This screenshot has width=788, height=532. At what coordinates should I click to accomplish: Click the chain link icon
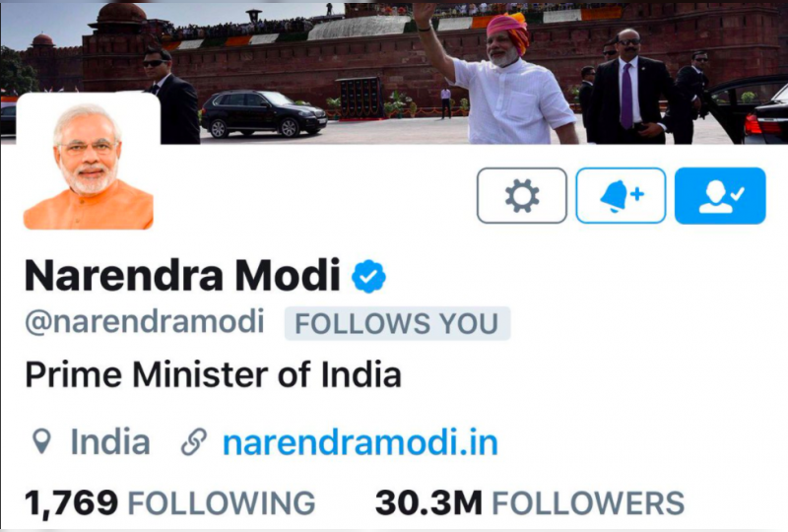[193, 442]
